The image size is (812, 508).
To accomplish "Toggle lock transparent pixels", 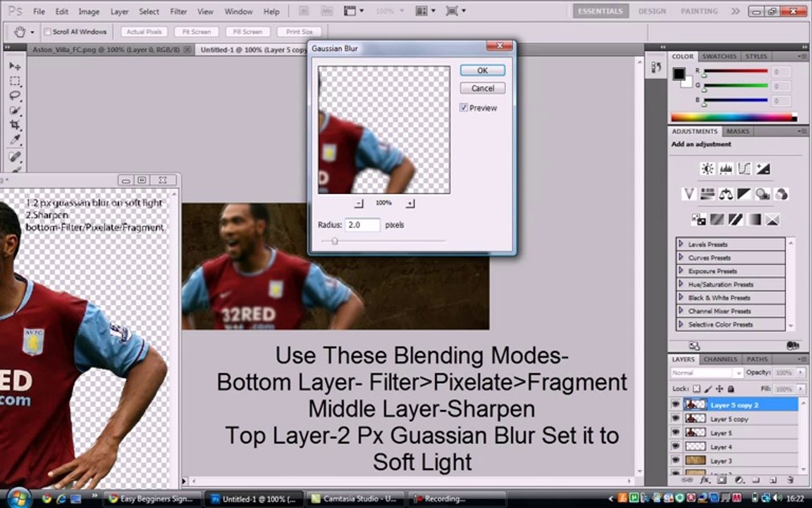I will pos(696,389).
